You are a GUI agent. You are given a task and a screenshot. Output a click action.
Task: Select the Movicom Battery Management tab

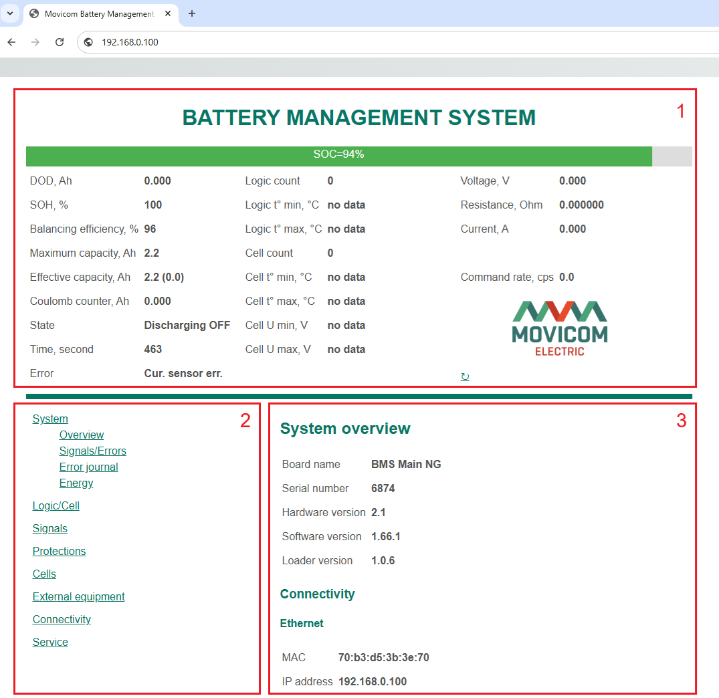[99, 14]
